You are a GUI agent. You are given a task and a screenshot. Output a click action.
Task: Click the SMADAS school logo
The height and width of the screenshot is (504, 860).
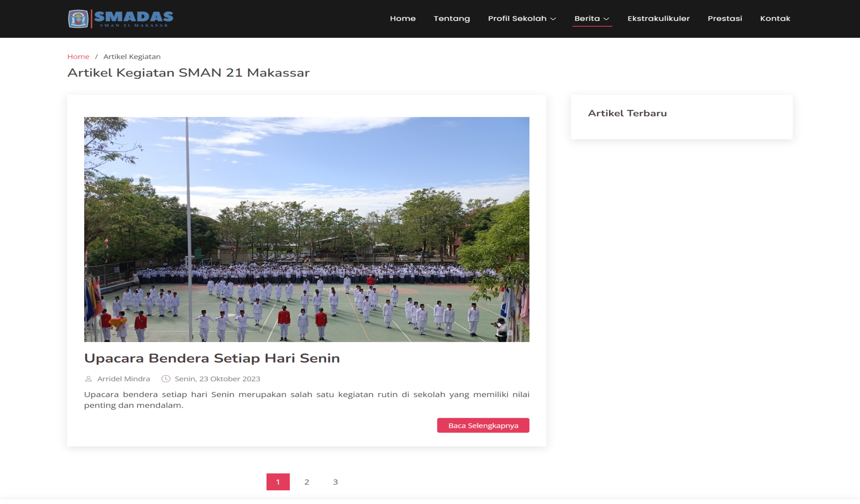pos(121,19)
